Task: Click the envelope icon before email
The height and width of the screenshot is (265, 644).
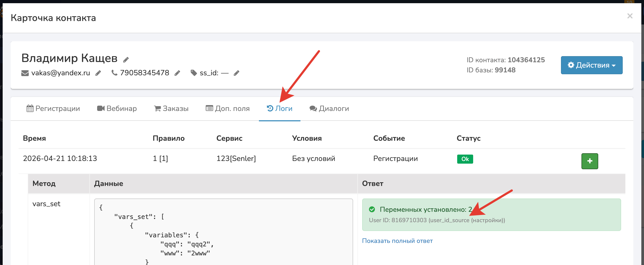Action: 25,73
